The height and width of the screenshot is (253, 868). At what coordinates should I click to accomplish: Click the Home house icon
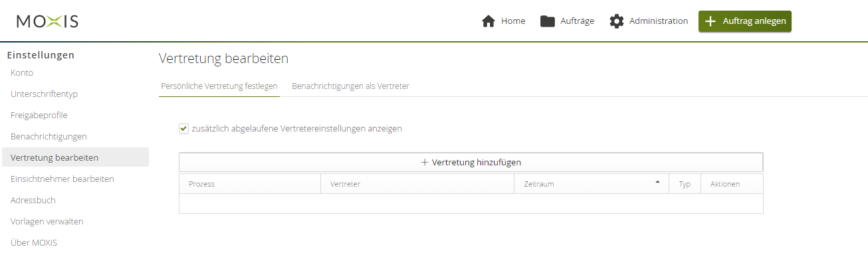[x=488, y=21]
